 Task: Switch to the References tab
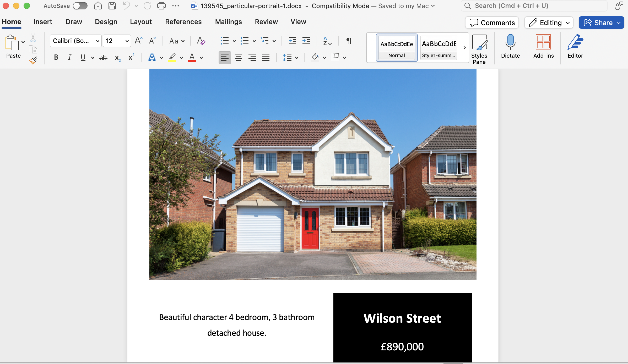click(183, 22)
